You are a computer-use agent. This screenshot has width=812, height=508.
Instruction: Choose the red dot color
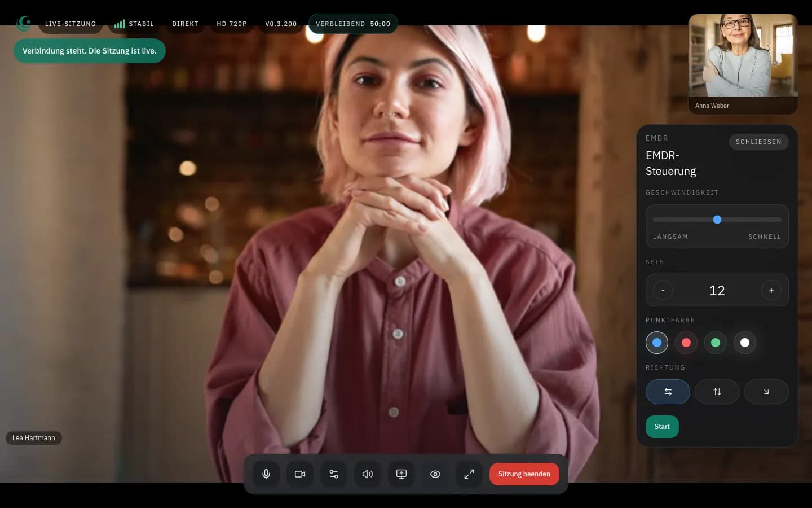pyautogui.click(x=686, y=343)
